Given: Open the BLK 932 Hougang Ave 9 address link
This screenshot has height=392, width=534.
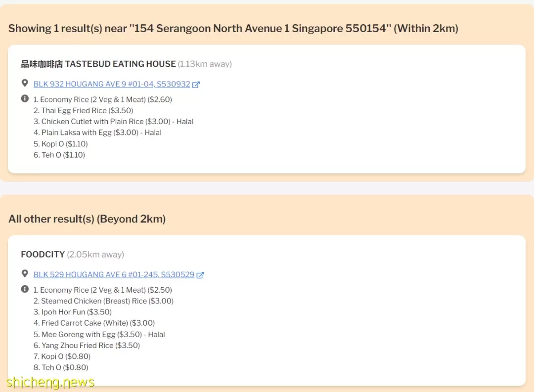Looking at the screenshot, I should pyautogui.click(x=112, y=84).
